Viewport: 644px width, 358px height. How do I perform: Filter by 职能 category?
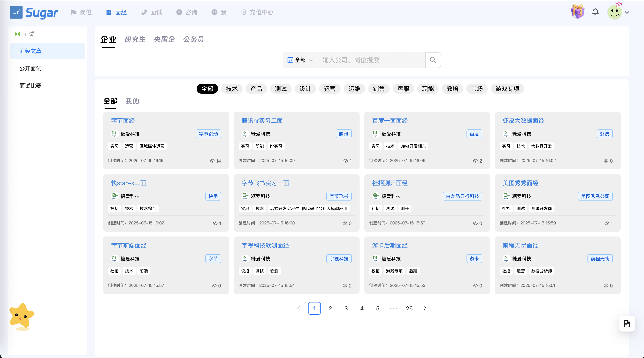[x=428, y=89]
